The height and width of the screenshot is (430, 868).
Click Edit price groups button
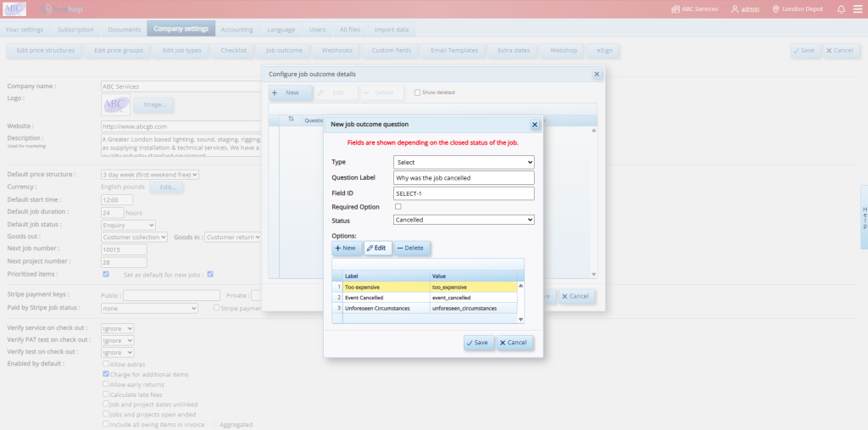pos(118,50)
